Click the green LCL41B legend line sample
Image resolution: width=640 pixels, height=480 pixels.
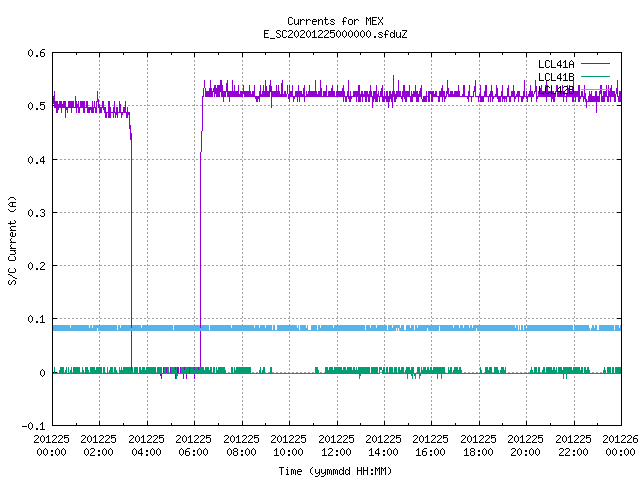click(595, 76)
